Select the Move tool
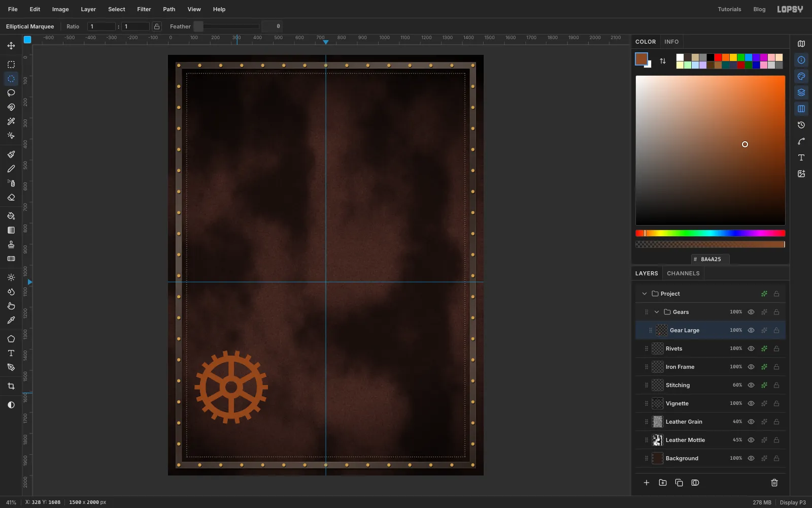Screen dimensions: 812x508 point(11,46)
